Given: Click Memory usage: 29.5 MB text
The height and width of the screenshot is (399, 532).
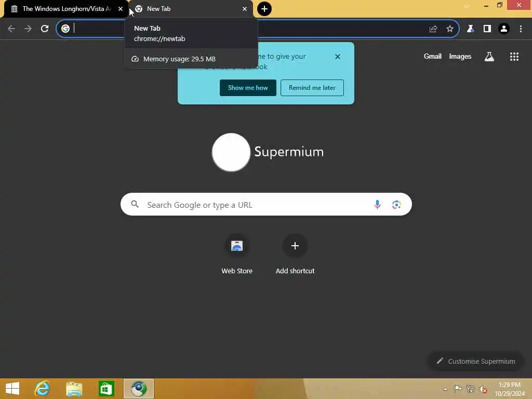Looking at the screenshot, I should coord(179,59).
